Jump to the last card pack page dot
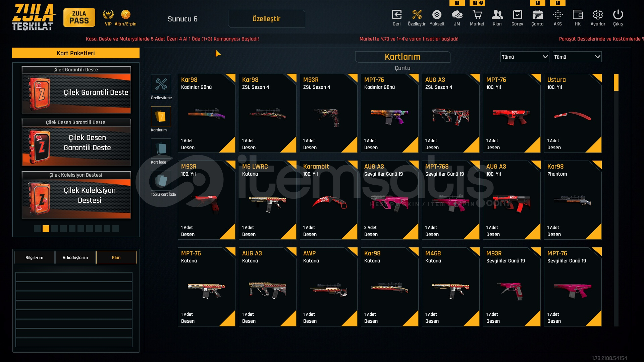 [116, 229]
